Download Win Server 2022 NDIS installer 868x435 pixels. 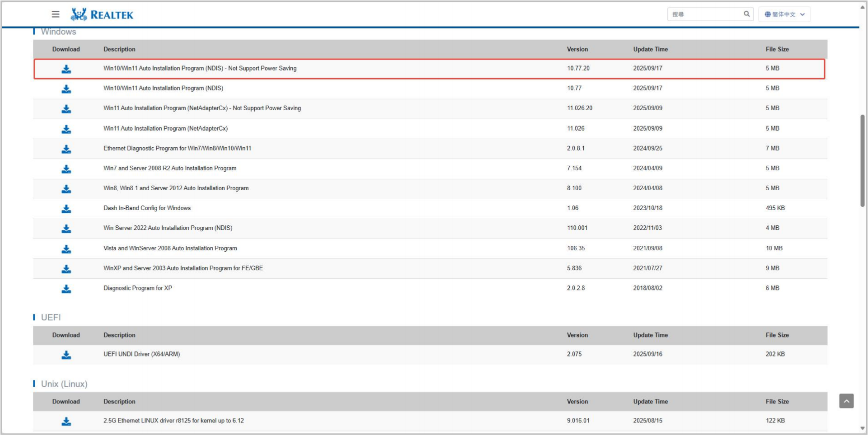pos(66,229)
